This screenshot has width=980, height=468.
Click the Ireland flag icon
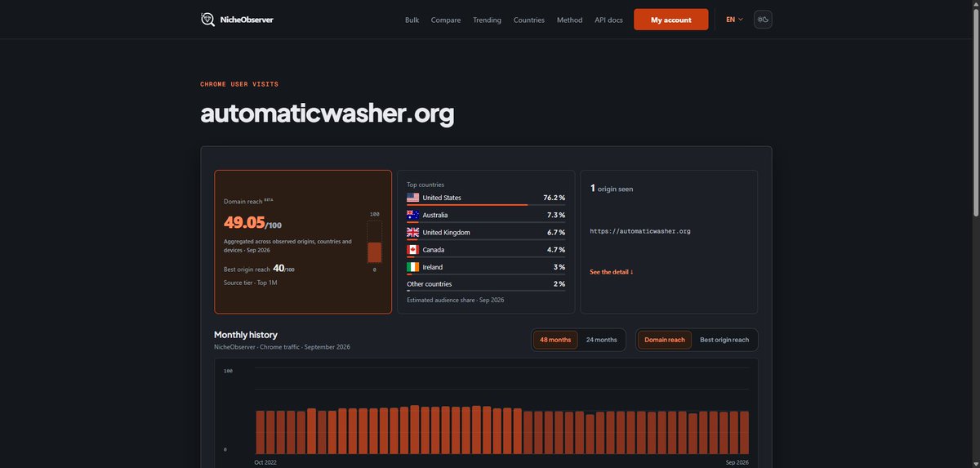coord(413,267)
